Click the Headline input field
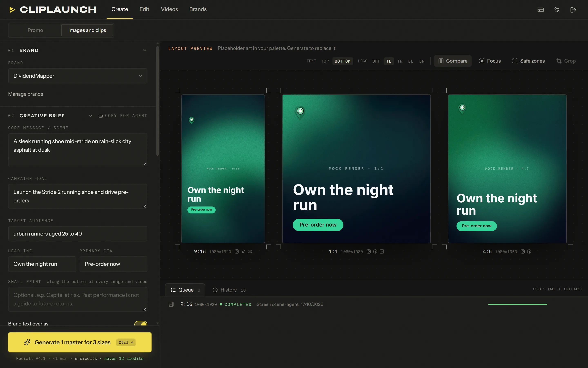The height and width of the screenshot is (368, 588). click(x=42, y=264)
